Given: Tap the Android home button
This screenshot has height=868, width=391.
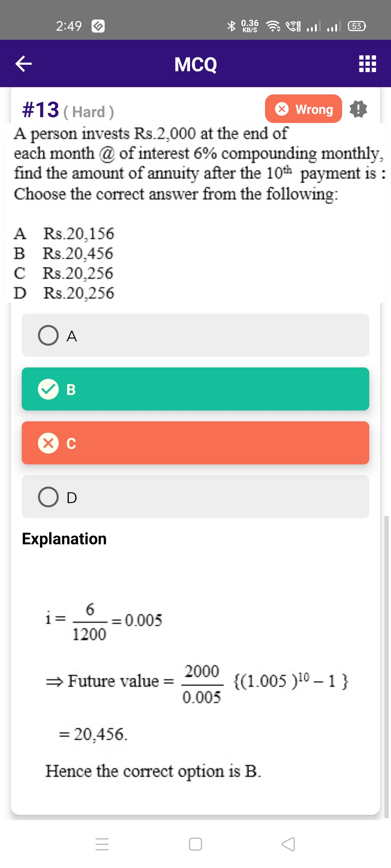Looking at the screenshot, I should point(195,844).
